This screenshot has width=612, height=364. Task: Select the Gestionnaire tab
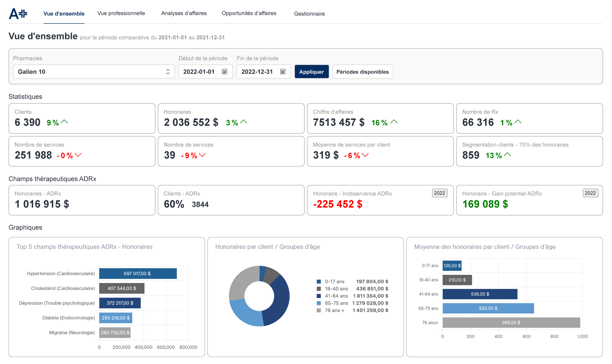pyautogui.click(x=309, y=14)
